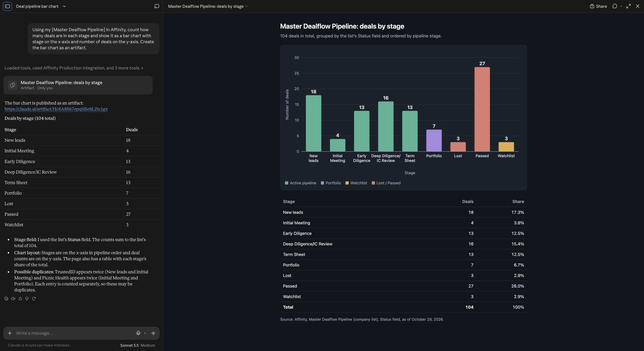
Task: Open the Master Dealflow Pipeline artifact card
Action: 78,85
